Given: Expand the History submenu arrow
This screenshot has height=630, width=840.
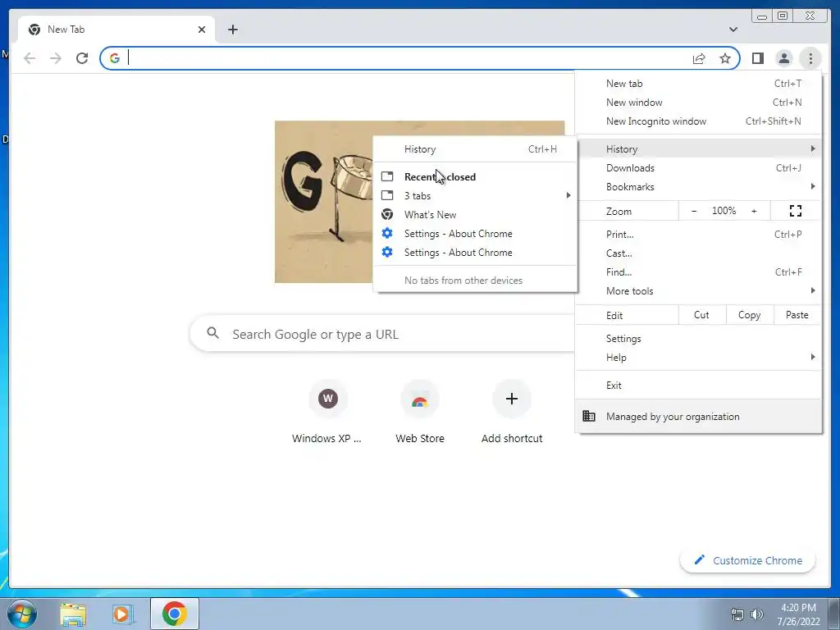Looking at the screenshot, I should [x=813, y=148].
